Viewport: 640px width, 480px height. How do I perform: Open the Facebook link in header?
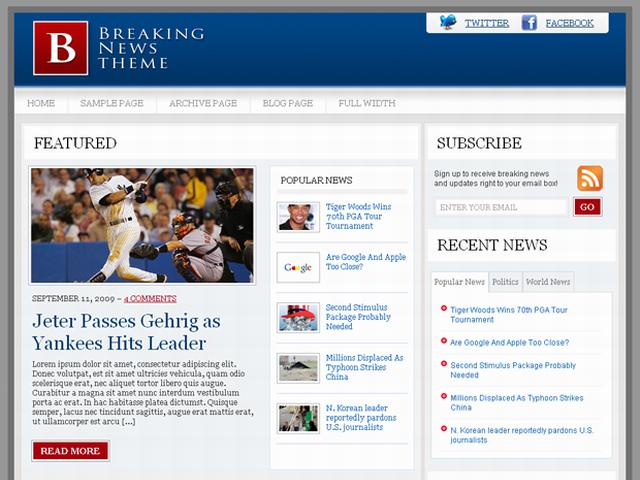(570, 23)
